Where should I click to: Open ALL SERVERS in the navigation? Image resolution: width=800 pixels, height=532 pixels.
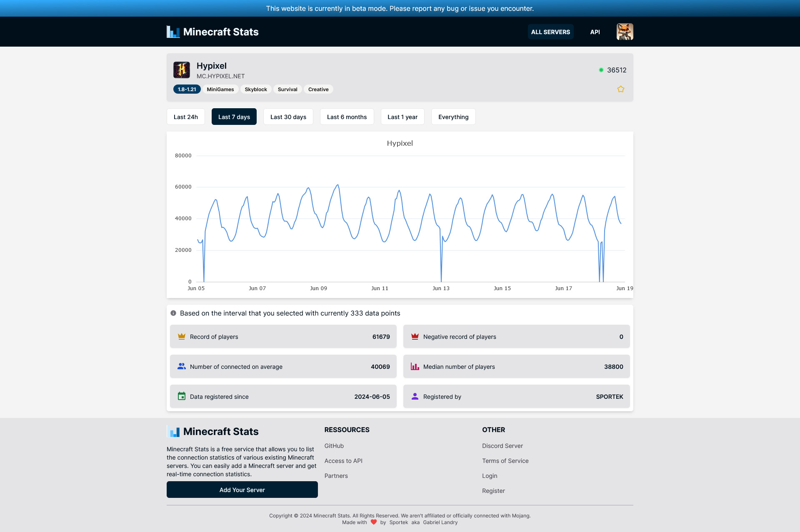[550, 32]
